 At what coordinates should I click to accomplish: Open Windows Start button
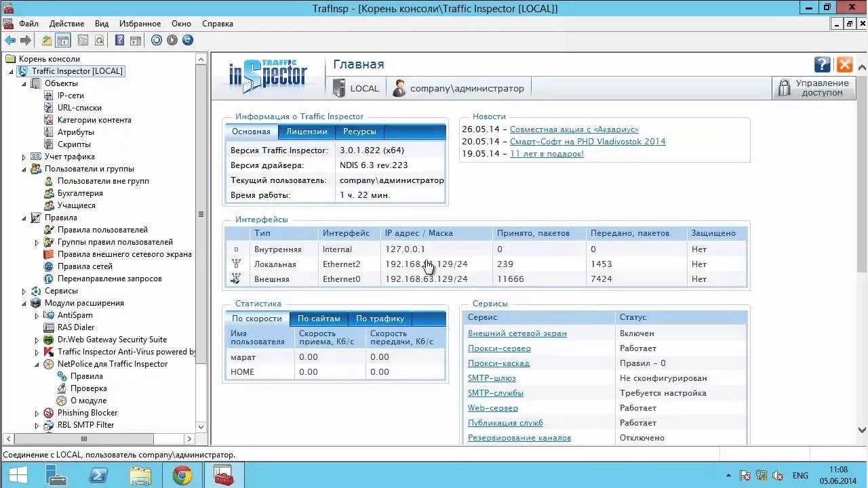click(x=18, y=476)
